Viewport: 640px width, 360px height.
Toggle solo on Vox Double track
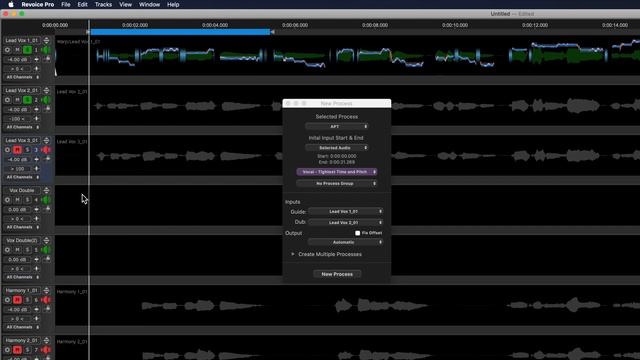[x=27, y=200]
